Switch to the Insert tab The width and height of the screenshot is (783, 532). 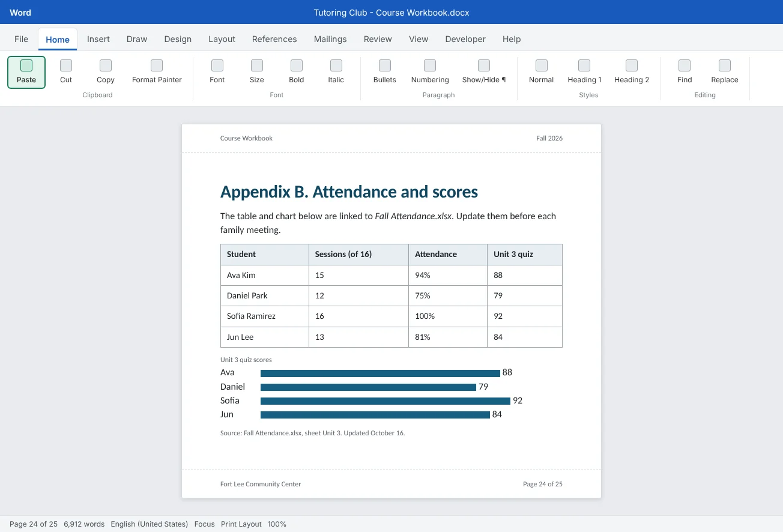pos(98,39)
